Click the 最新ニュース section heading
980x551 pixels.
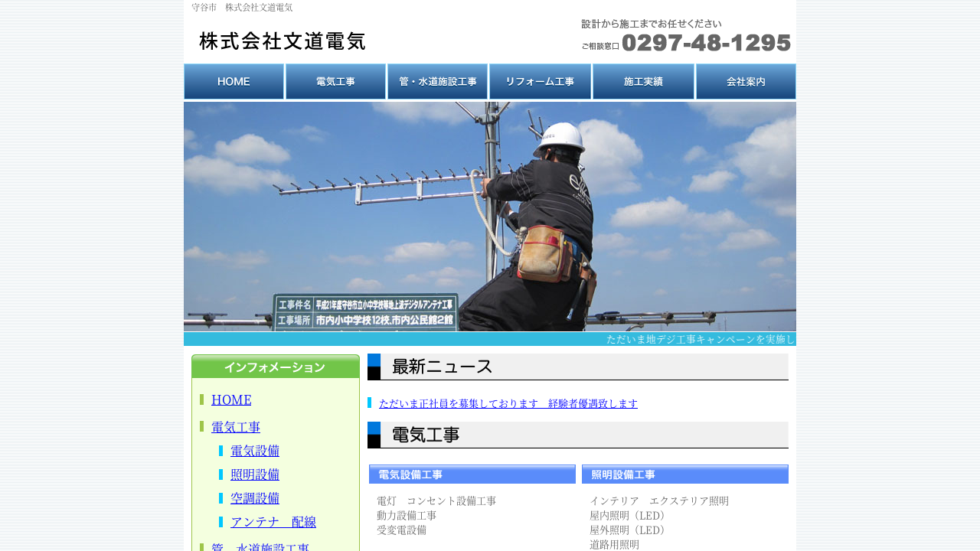pyautogui.click(x=578, y=367)
